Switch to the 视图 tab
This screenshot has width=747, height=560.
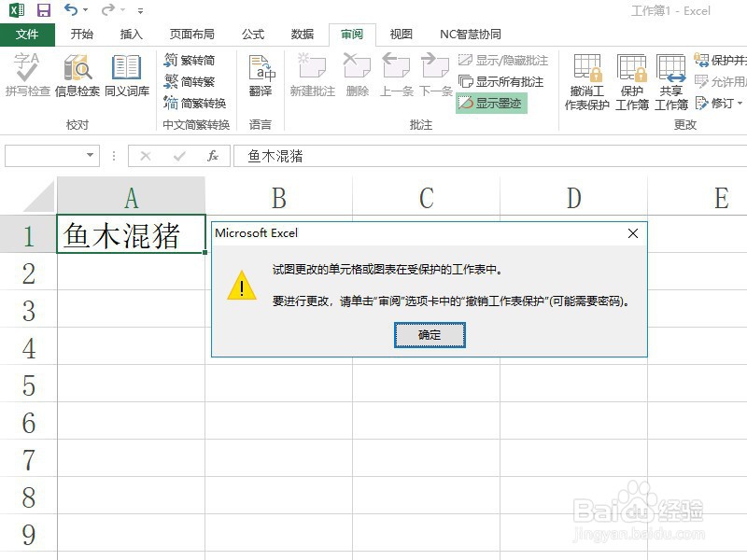point(402,35)
